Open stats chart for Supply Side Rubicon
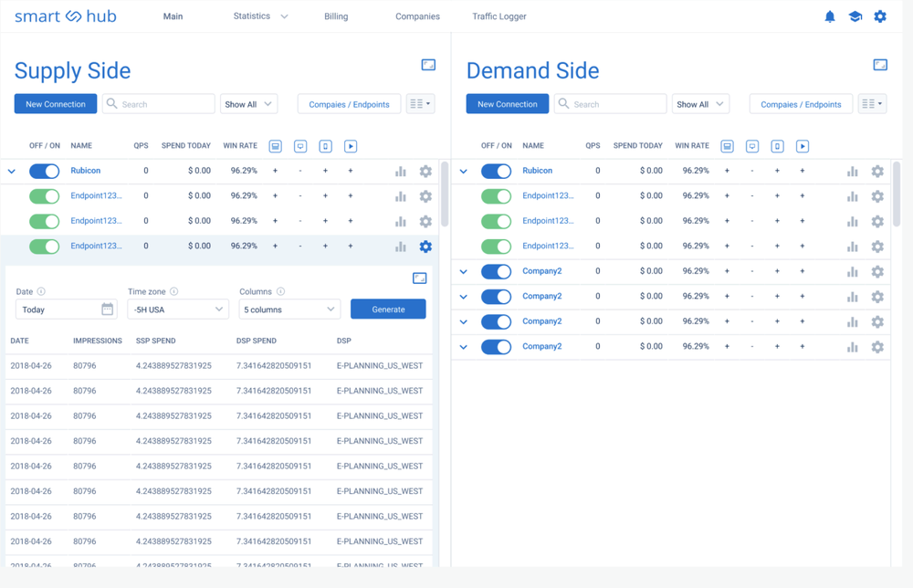The height and width of the screenshot is (588, 913). 401,171
